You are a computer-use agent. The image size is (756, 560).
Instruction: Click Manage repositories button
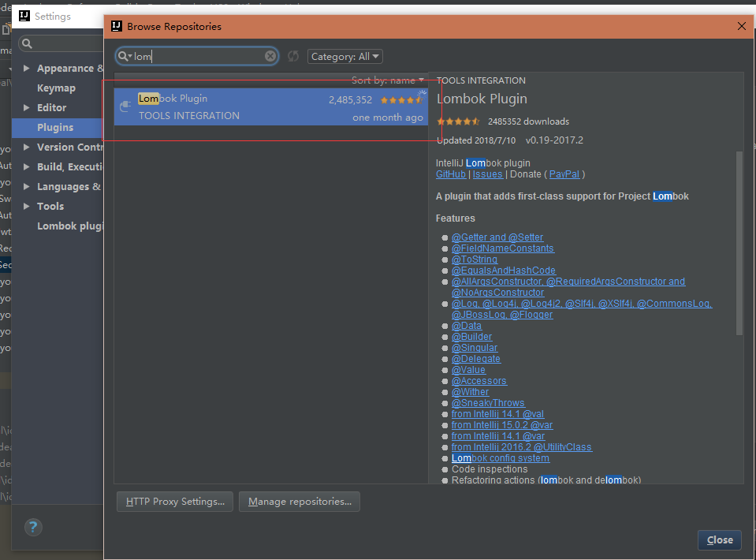click(x=300, y=502)
